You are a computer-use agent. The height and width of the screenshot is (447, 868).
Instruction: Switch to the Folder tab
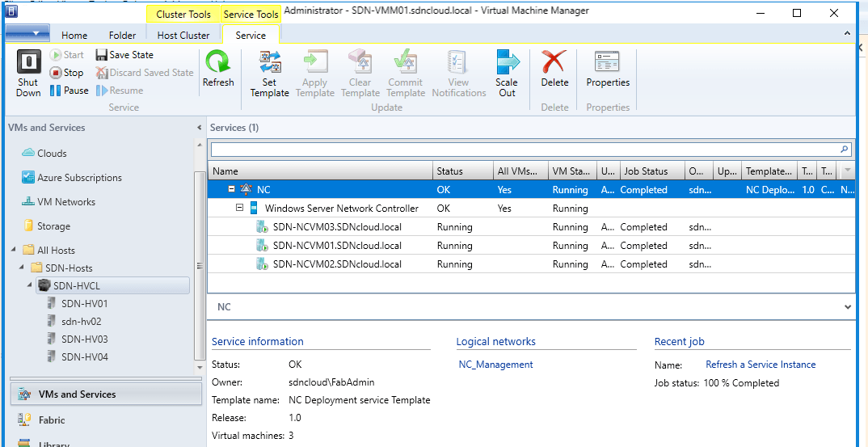pos(122,35)
